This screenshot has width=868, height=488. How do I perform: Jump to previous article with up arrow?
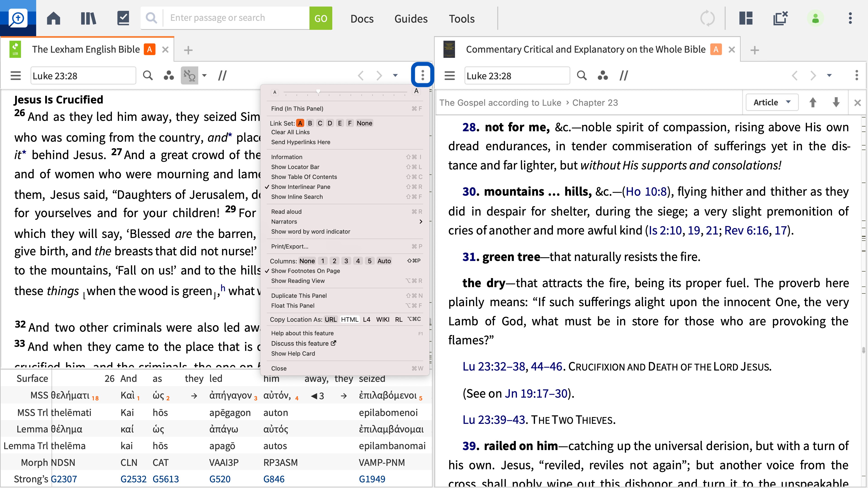pyautogui.click(x=813, y=102)
